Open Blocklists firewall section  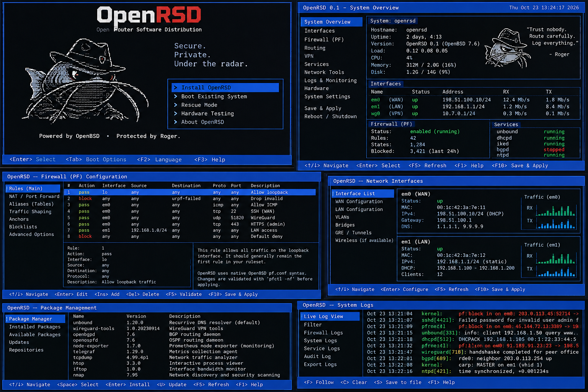(23, 227)
